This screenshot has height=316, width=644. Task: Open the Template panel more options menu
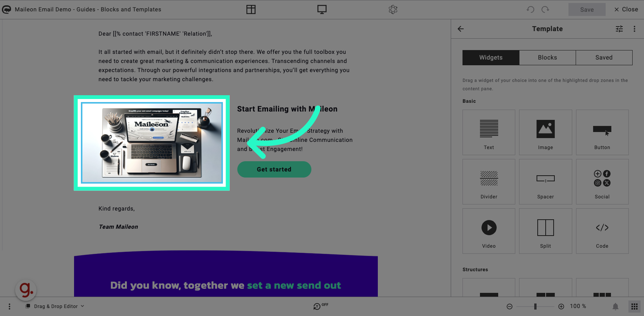634,29
